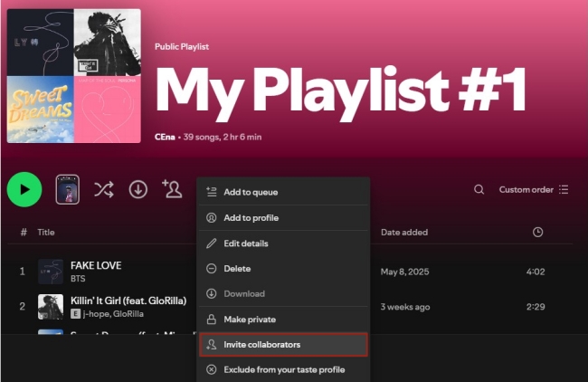Click the person icon beside Invite collaborators

tap(211, 345)
